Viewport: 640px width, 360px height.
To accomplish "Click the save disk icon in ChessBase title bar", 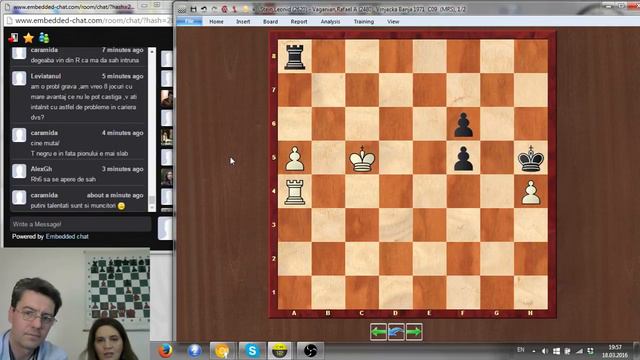I will [x=193, y=9].
